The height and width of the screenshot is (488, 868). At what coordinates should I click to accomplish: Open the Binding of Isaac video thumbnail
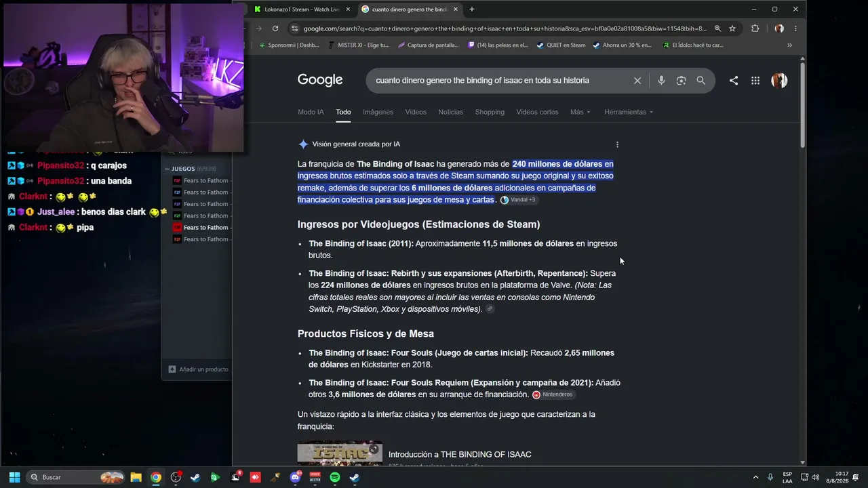click(x=340, y=452)
